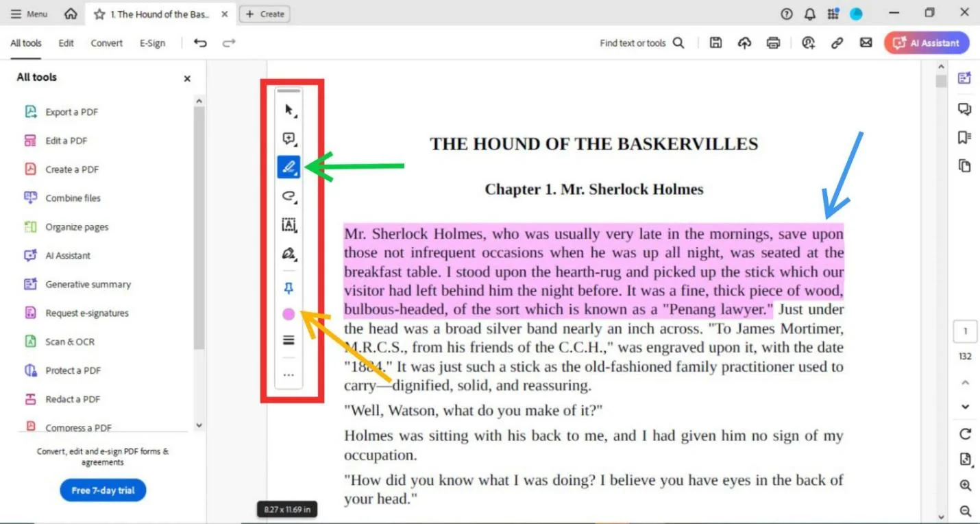Click the tools list scroll down arrow
980x524 pixels.
coord(199,425)
